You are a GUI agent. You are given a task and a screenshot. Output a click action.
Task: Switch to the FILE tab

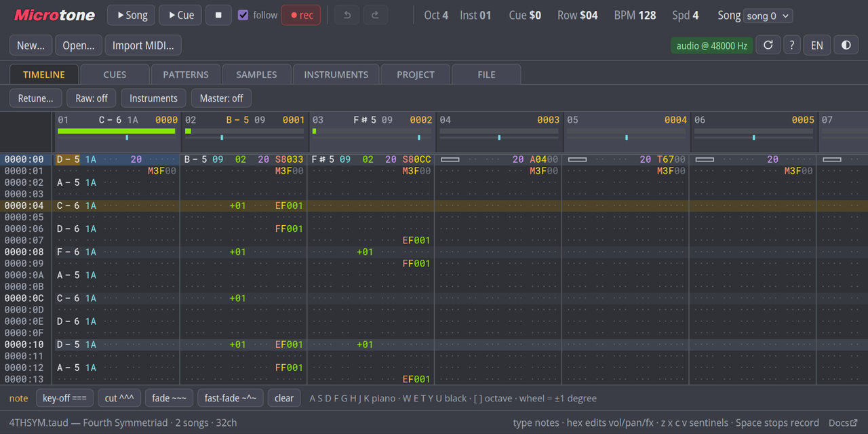pos(486,75)
